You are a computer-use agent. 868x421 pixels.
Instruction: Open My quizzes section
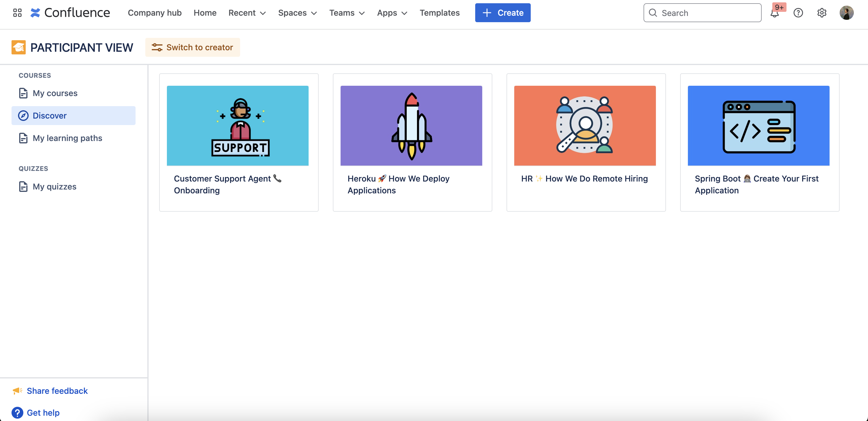click(54, 187)
